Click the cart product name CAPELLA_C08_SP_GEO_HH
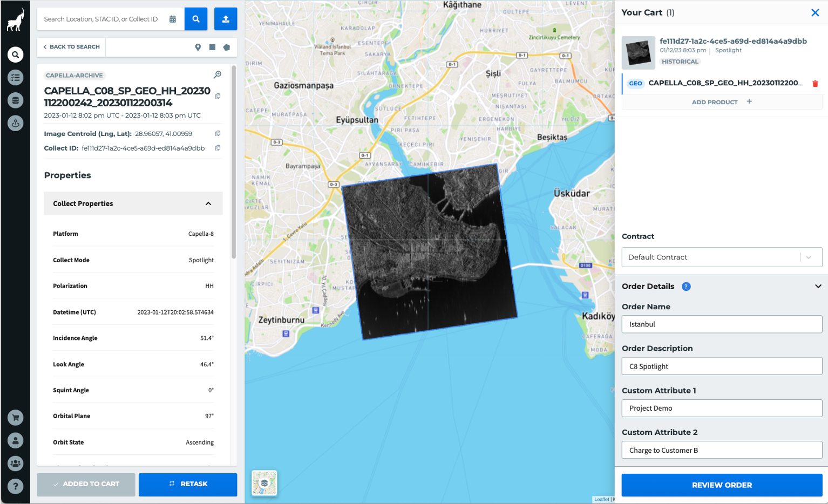The height and width of the screenshot is (504, 828). [x=725, y=83]
